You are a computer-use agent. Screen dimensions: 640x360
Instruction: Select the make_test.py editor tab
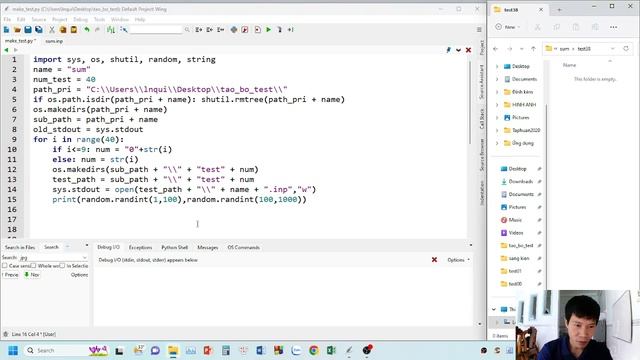(x=20, y=41)
